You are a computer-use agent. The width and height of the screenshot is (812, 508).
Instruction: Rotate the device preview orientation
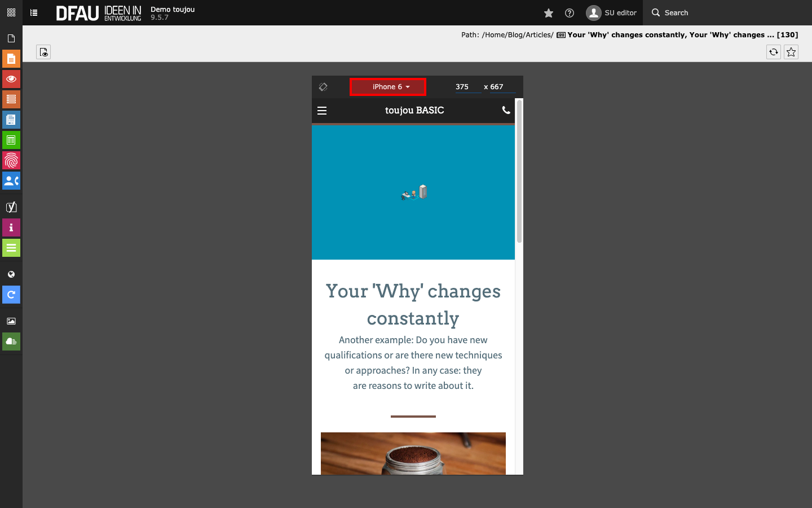point(323,87)
